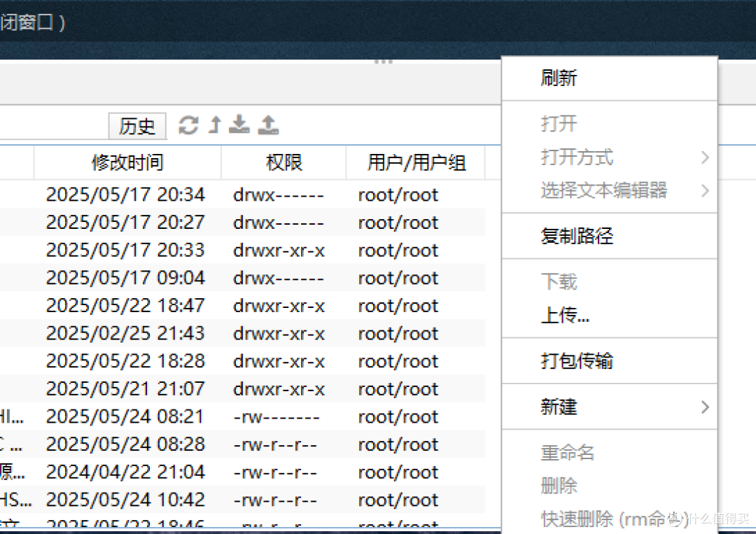Select the row dated 2025/02/25 21:43

pos(242,334)
